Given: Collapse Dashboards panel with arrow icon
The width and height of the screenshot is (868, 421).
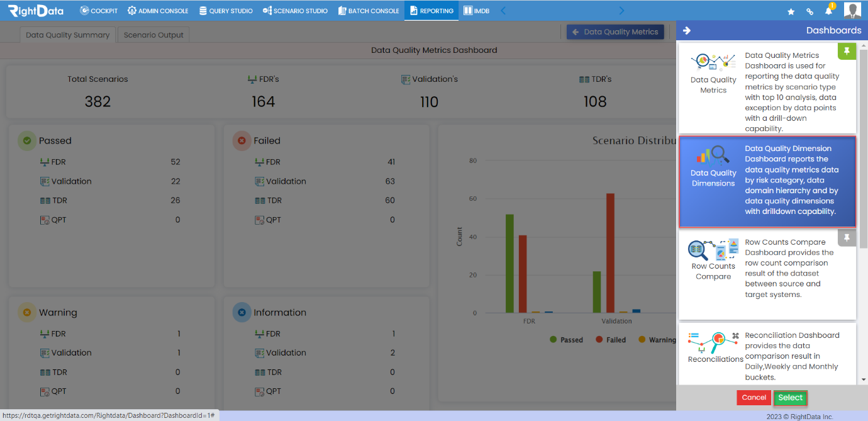Looking at the screenshot, I should tap(687, 30).
